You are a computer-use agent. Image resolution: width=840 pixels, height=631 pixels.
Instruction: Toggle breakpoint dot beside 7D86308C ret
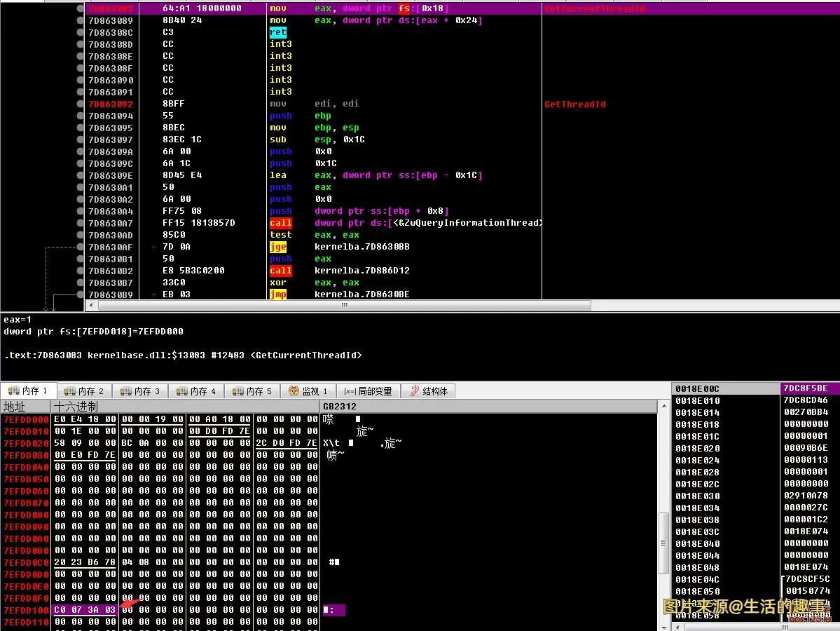(80, 32)
